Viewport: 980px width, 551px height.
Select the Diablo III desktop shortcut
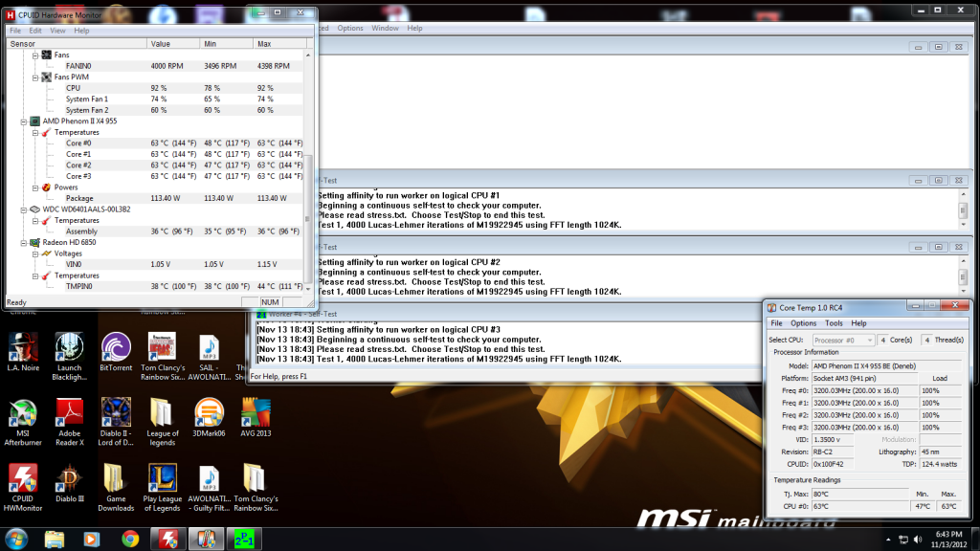coord(69,483)
